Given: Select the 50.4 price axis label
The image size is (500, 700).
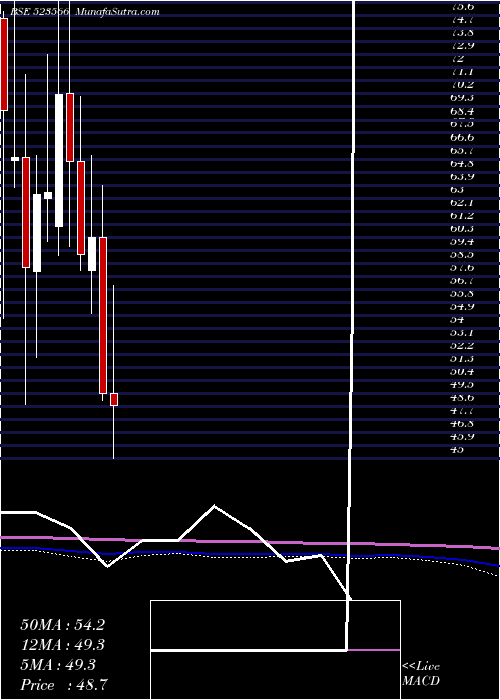Looking at the screenshot, I should click(462, 371).
